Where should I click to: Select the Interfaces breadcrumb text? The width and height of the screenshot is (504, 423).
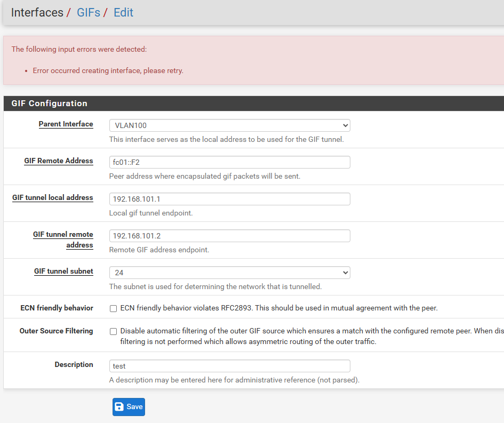click(37, 12)
